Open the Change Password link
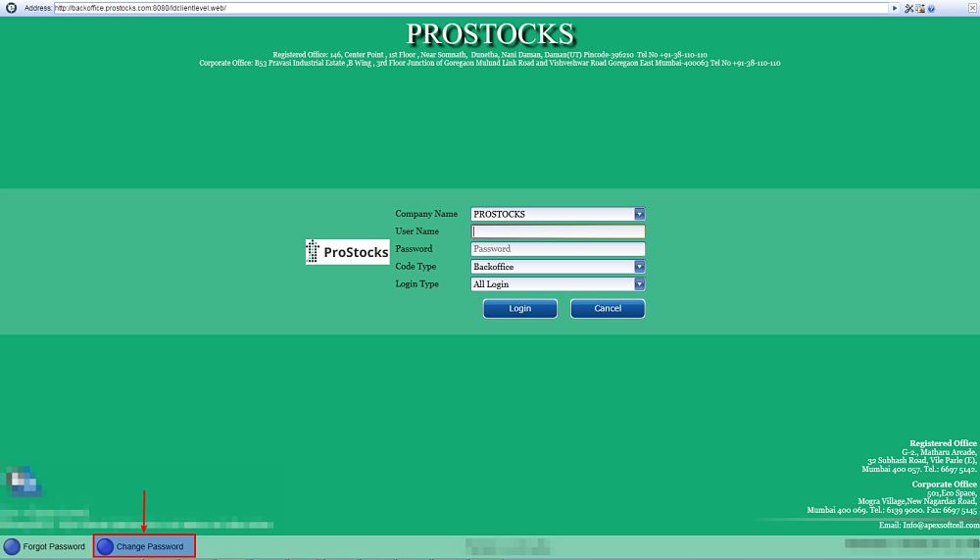980x560 pixels. pos(150,546)
